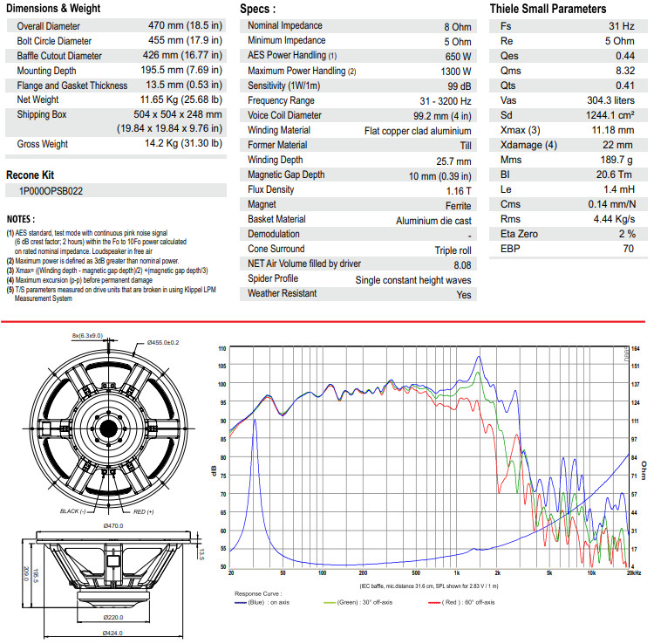Click the Blue on axis legend entry
The image size is (654, 644).
[x=262, y=602]
